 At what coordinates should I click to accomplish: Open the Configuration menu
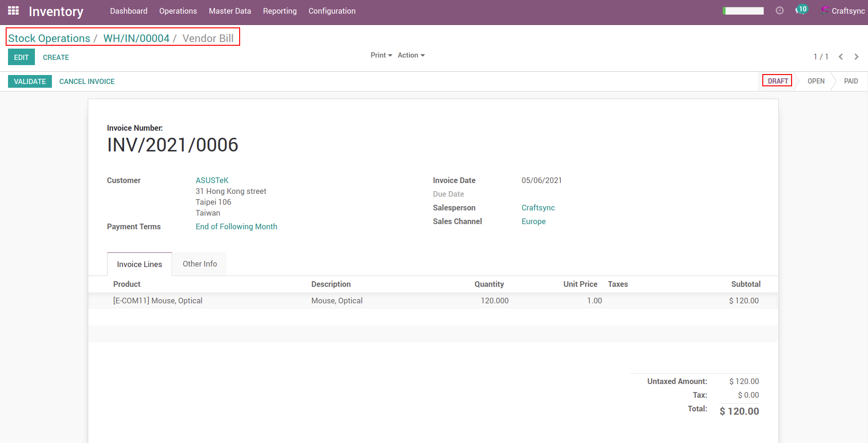click(332, 11)
